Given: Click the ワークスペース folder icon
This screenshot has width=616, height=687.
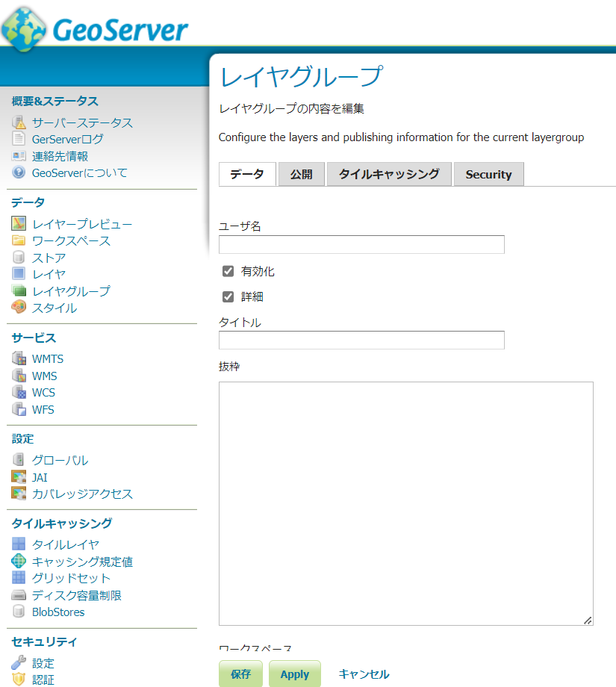Looking at the screenshot, I should click(19, 240).
